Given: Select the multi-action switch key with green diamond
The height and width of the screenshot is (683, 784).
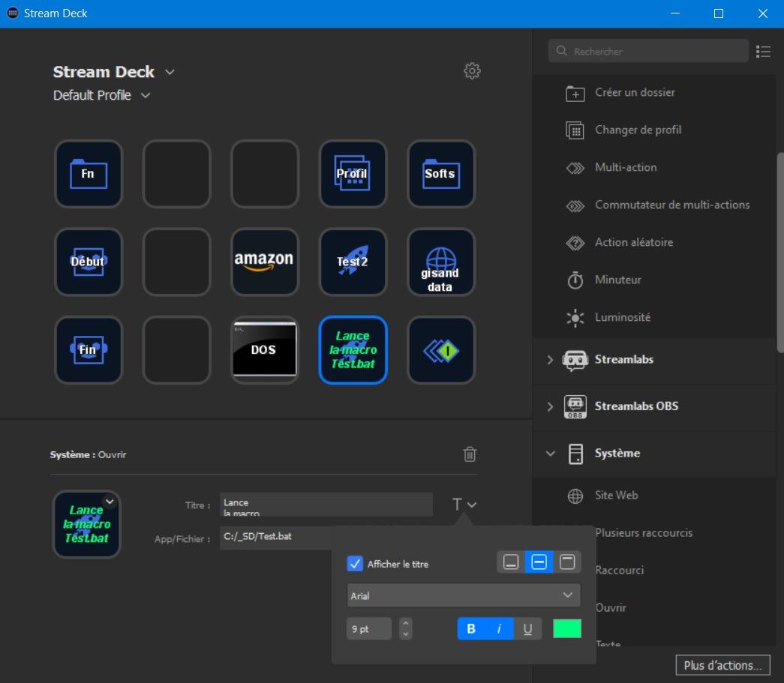Looking at the screenshot, I should click(441, 349).
